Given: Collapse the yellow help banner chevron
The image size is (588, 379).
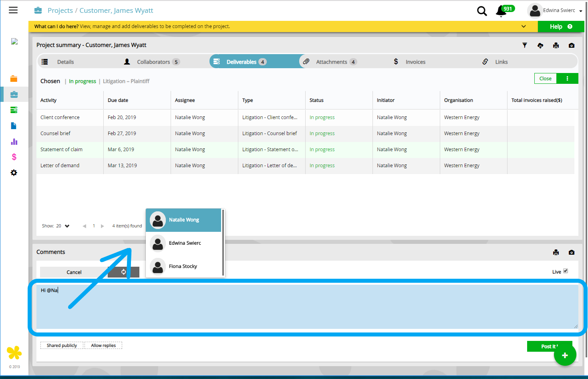Looking at the screenshot, I should coord(524,26).
